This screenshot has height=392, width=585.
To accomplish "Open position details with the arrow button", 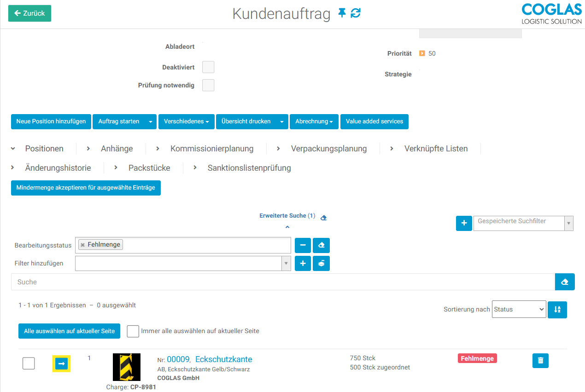I will click(x=61, y=364).
